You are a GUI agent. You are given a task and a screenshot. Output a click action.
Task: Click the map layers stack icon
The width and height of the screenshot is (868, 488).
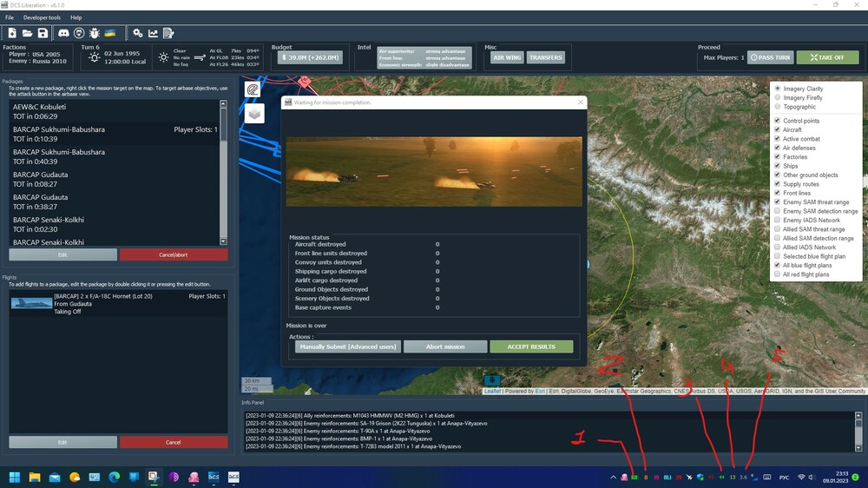pos(253,113)
